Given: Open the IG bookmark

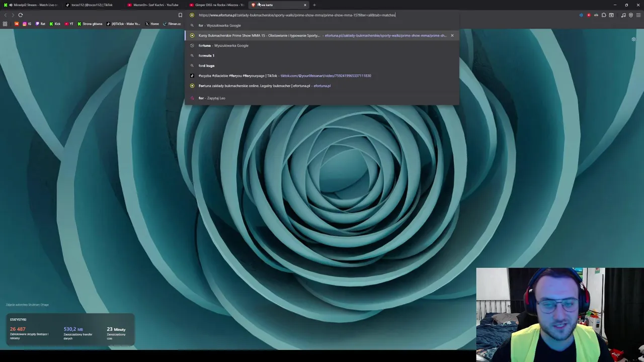Looking at the screenshot, I should 27,24.
